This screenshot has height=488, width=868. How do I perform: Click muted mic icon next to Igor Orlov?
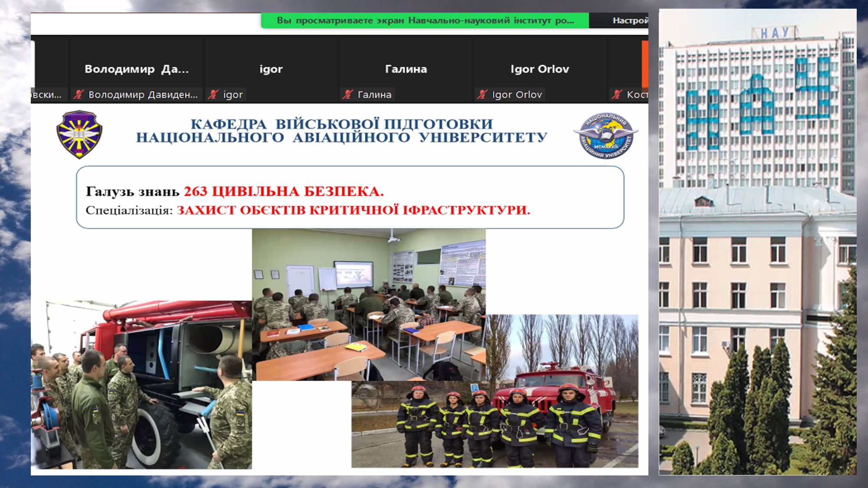(482, 94)
